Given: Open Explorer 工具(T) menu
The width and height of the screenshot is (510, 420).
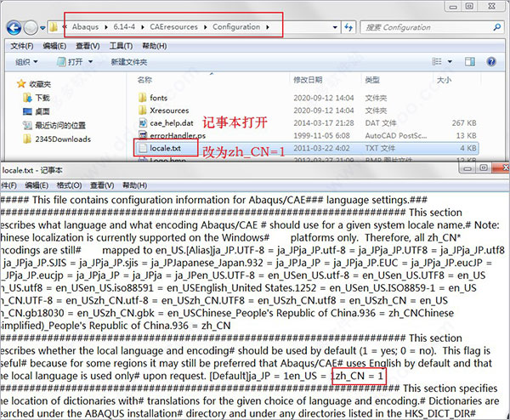Looking at the screenshot, I should [121, 46].
